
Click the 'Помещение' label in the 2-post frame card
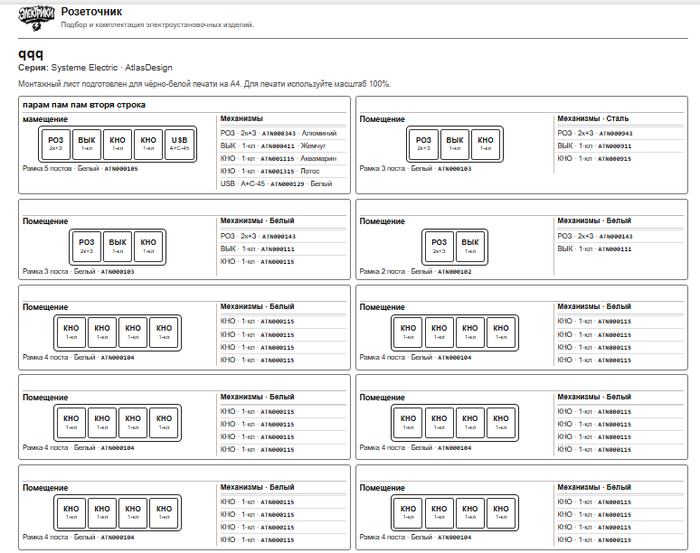tap(382, 221)
